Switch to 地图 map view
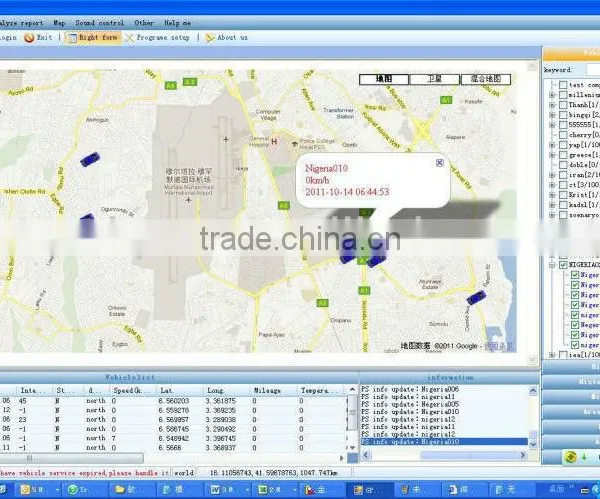 coord(384,79)
